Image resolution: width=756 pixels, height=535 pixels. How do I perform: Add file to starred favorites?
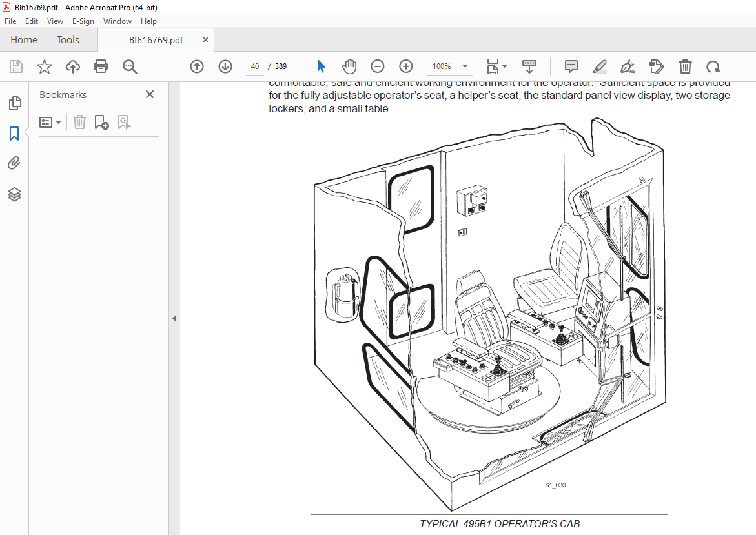pos(45,66)
